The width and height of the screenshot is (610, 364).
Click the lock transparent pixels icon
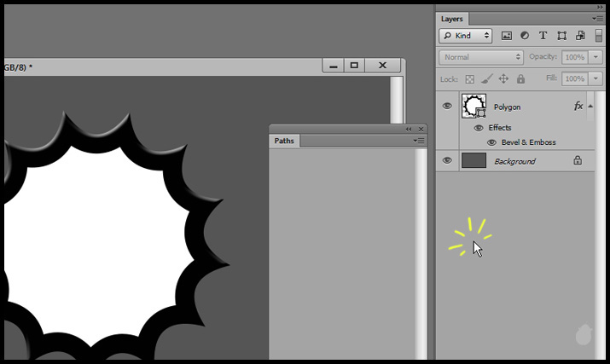pyautogui.click(x=469, y=78)
